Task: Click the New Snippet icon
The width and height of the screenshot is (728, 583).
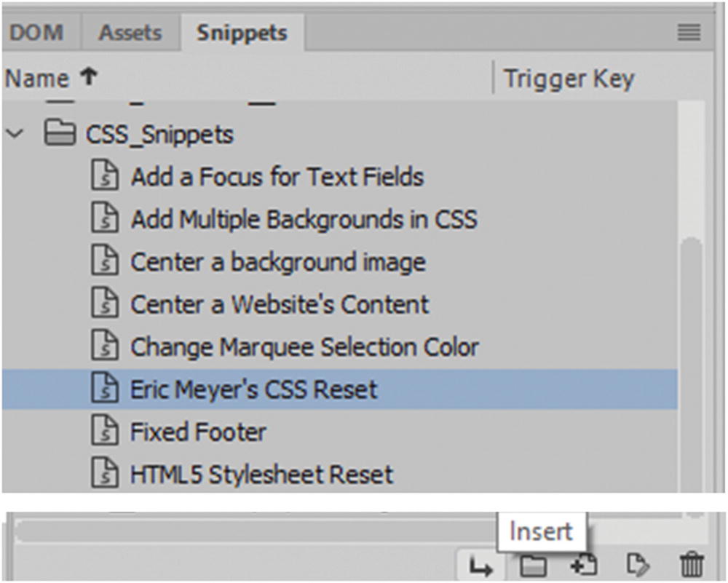Action: click(x=584, y=566)
